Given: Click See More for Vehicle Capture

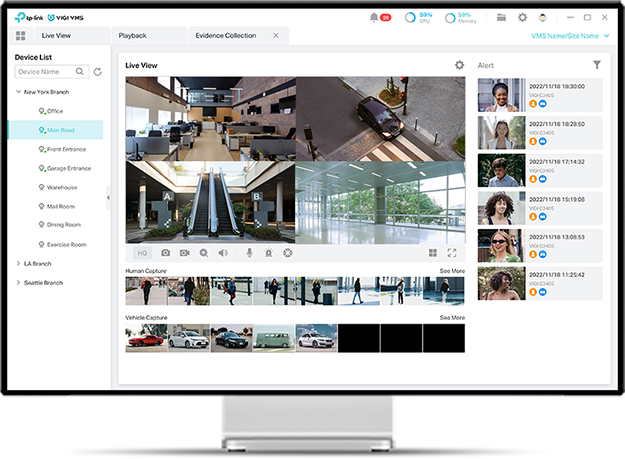Looking at the screenshot, I should pyautogui.click(x=452, y=317).
